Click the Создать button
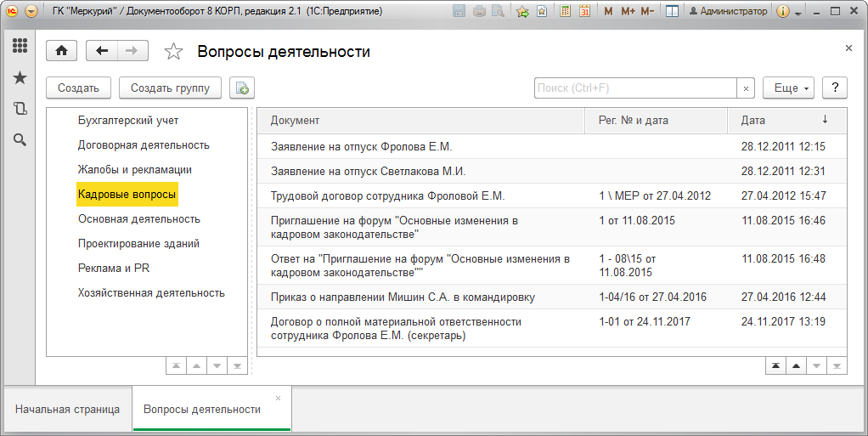This screenshot has height=436, width=868. point(79,88)
